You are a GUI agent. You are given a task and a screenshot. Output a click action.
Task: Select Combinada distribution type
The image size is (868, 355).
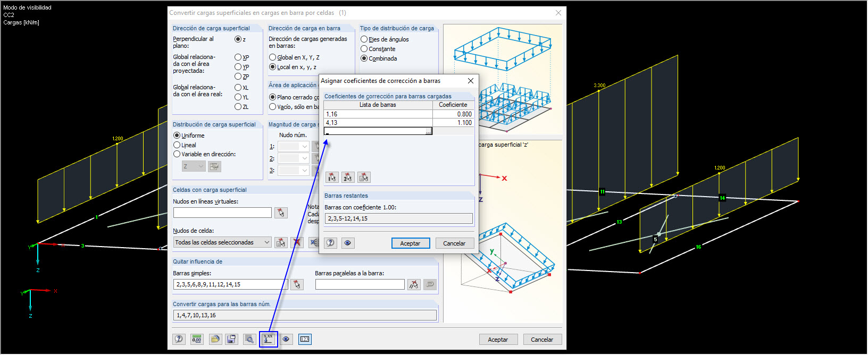(364, 58)
